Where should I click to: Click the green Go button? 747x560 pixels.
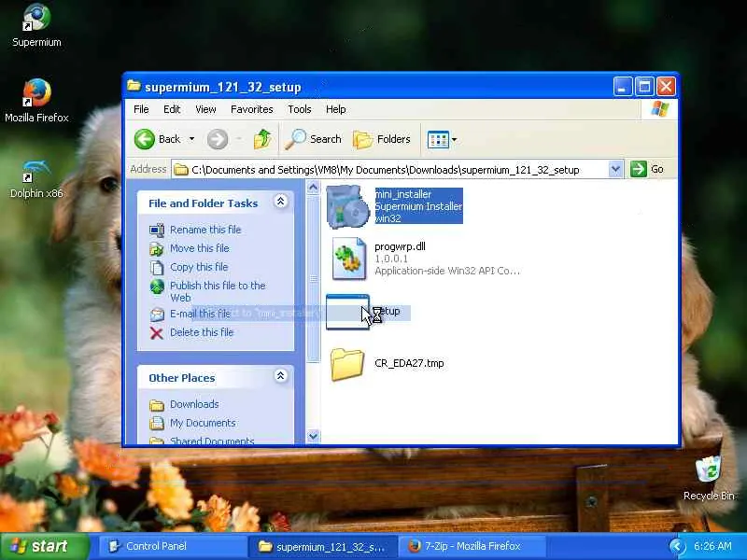647,169
